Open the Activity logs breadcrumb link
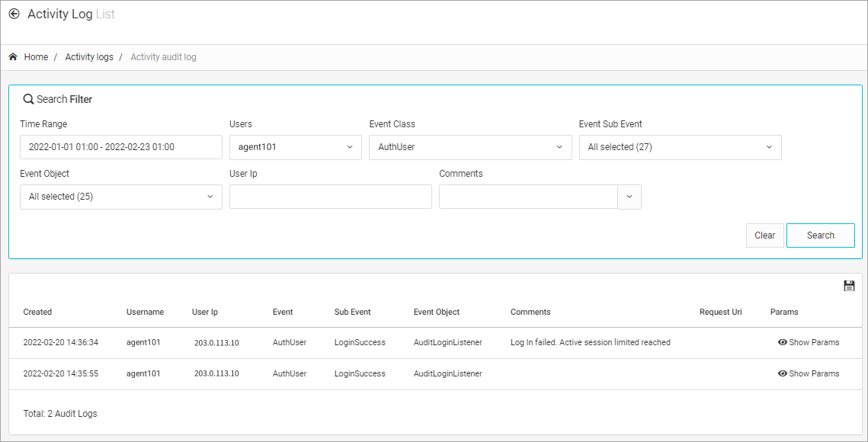The height and width of the screenshot is (442, 868). coord(89,57)
